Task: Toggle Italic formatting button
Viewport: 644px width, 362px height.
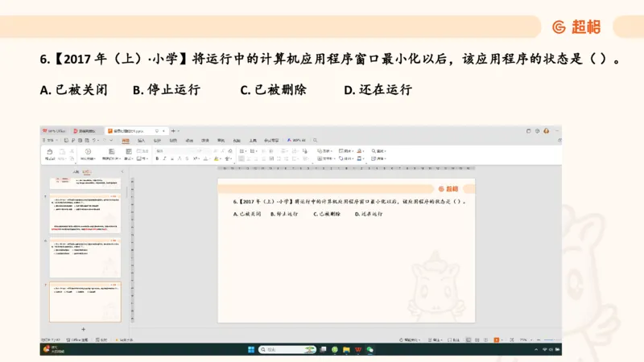Action: tap(164, 158)
